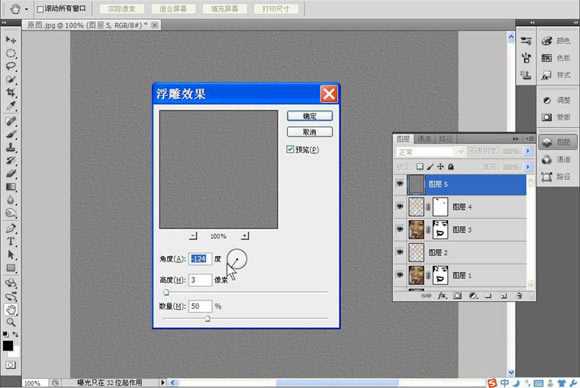Click the delete layer trash icon

(x=519, y=296)
